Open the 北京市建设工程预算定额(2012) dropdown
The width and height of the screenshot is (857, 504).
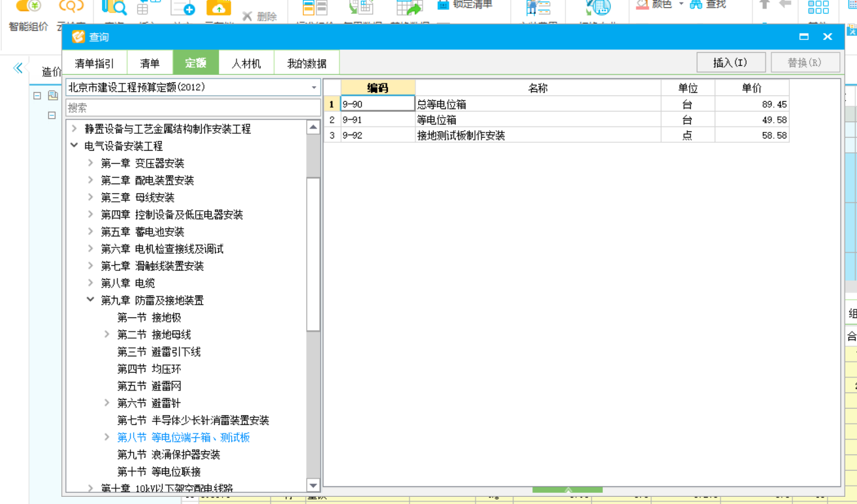pyautogui.click(x=314, y=87)
